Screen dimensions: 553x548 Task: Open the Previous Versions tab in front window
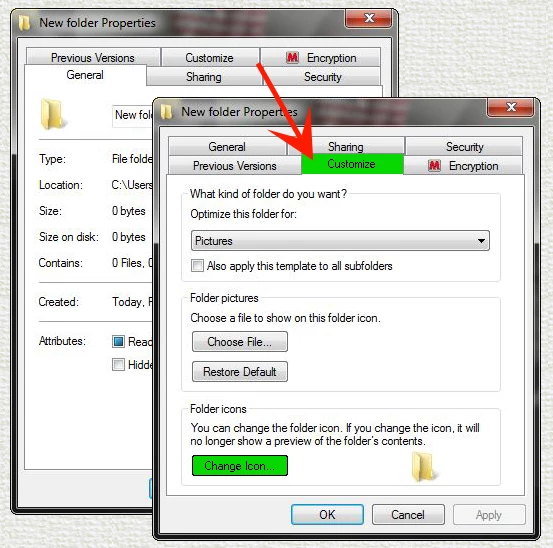click(x=235, y=166)
